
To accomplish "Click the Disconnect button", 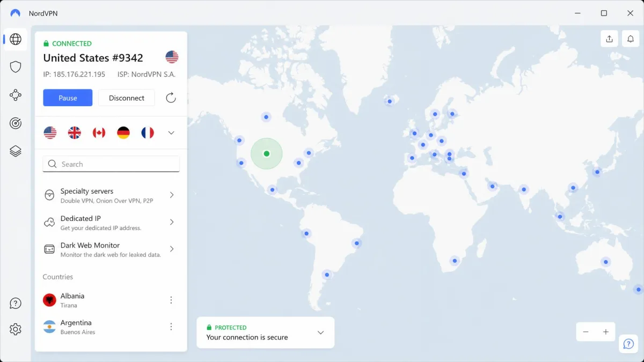I will [x=127, y=98].
